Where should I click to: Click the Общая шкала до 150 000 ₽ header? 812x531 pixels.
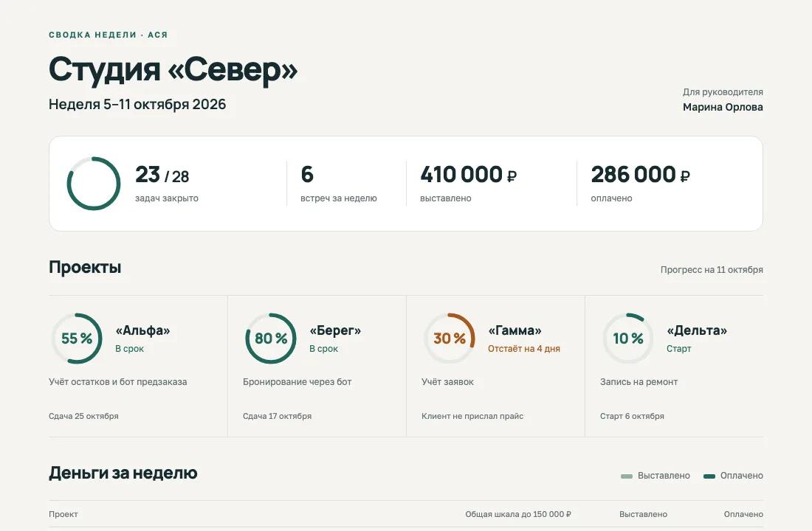[518, 515]
